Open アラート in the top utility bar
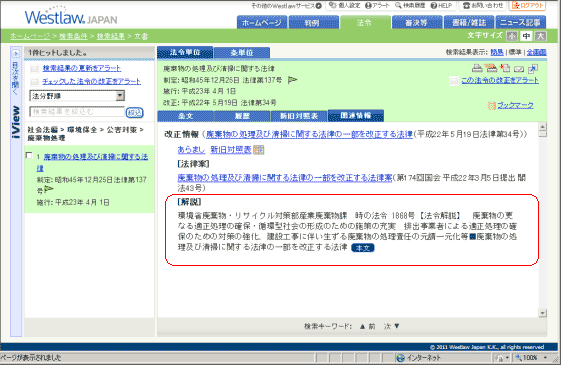The height and width of the screenshot is (365, 561). [x=377, y=5]
